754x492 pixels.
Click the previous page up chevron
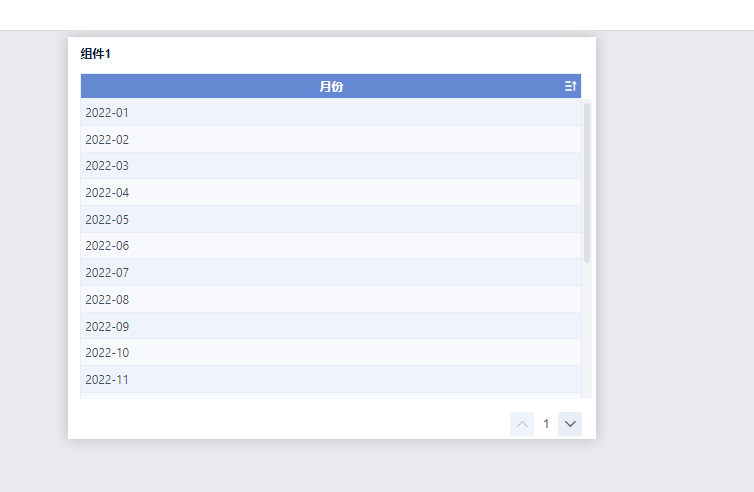pos(522,424)
